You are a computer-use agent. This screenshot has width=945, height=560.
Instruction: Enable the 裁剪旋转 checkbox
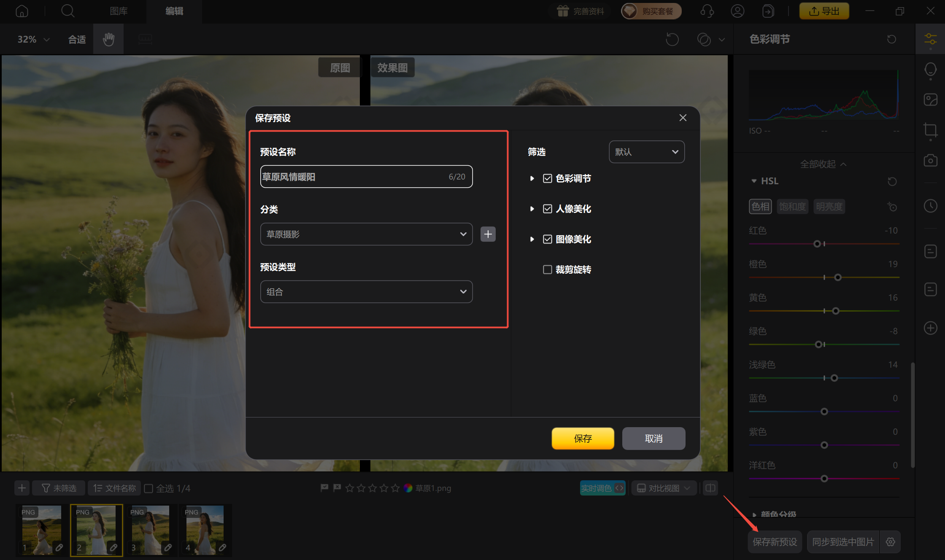[547, 269]
